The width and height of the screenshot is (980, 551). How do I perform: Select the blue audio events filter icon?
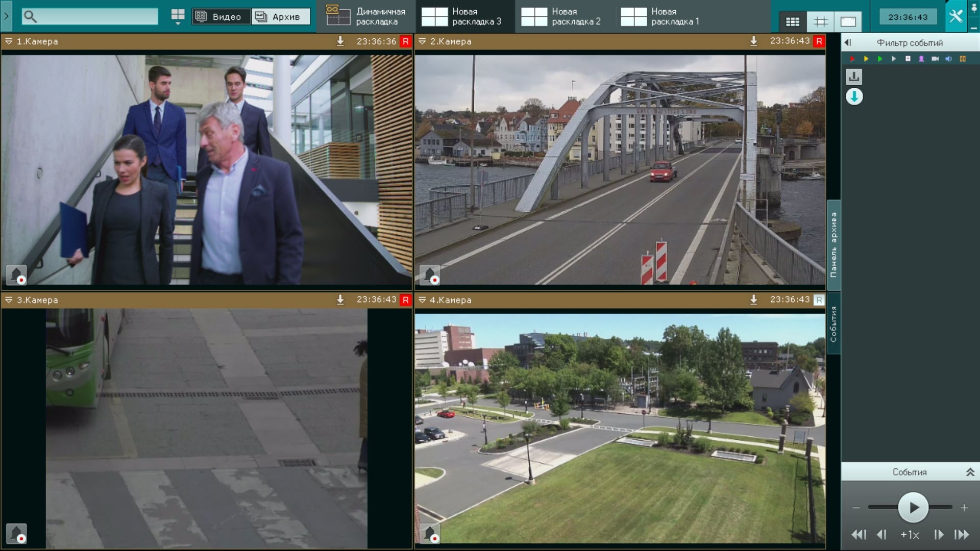pyautogui.click(x=948, y=59)
